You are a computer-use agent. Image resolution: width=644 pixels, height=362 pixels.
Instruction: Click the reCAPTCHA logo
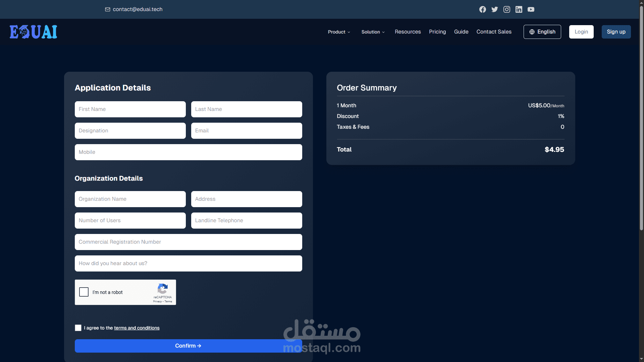coord(163,289)
